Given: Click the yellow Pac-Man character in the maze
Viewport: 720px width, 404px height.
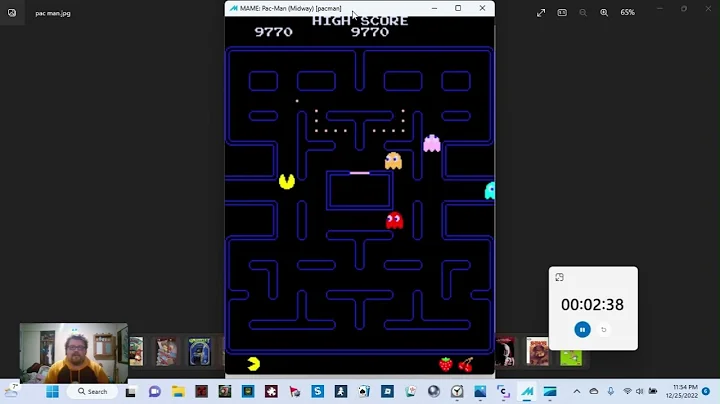Looking at the screenshot, I should pyautogui.click(x=287, y=181).
